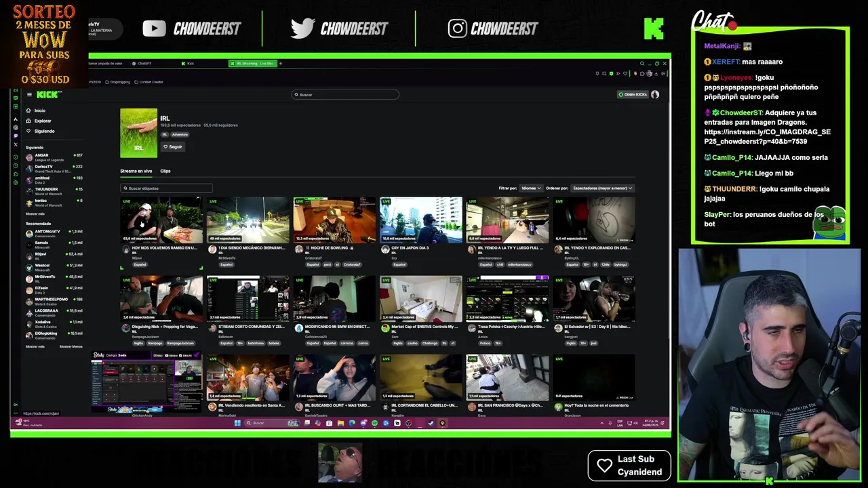Open the NOCHE DE BOWLING stream thumbnail

(x=334, y=220)
